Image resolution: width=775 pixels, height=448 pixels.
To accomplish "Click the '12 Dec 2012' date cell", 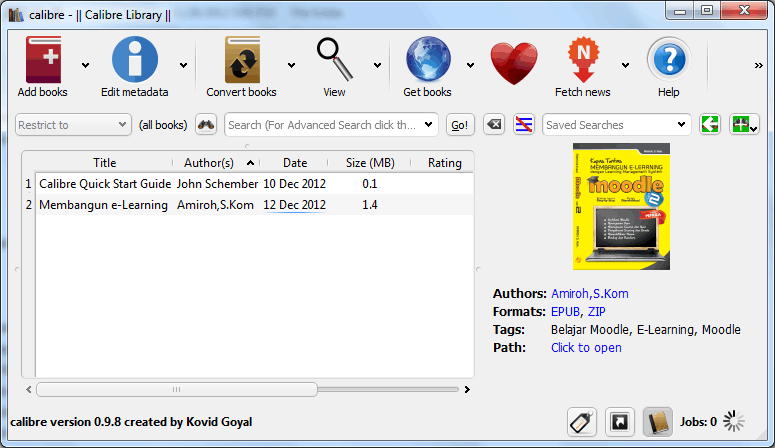I will point(295,205).
